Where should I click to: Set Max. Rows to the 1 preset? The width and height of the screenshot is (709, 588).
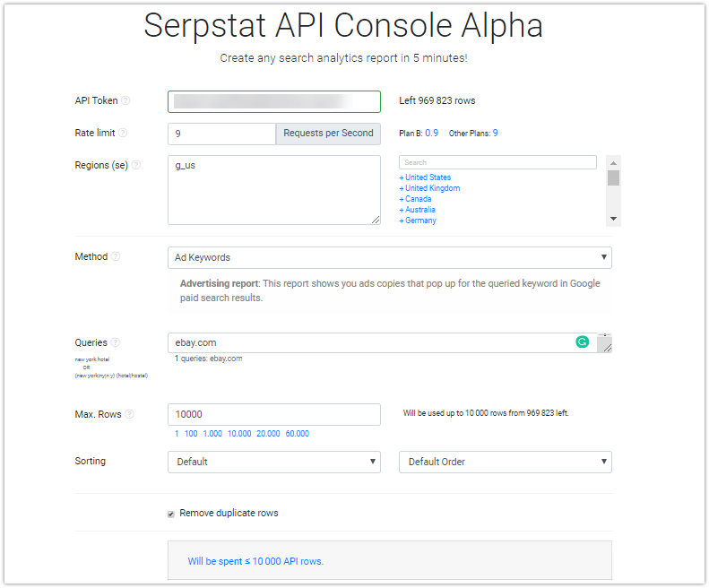coord(177,433)
